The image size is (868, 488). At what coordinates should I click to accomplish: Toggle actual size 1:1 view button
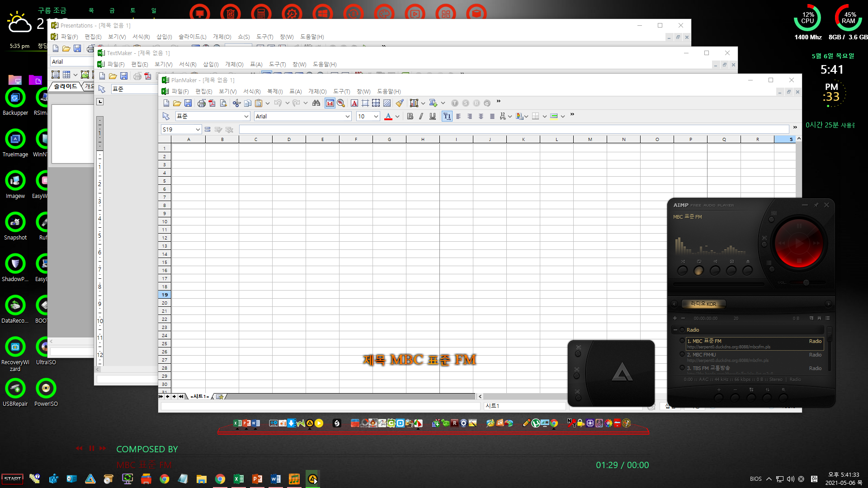[330, 103]
